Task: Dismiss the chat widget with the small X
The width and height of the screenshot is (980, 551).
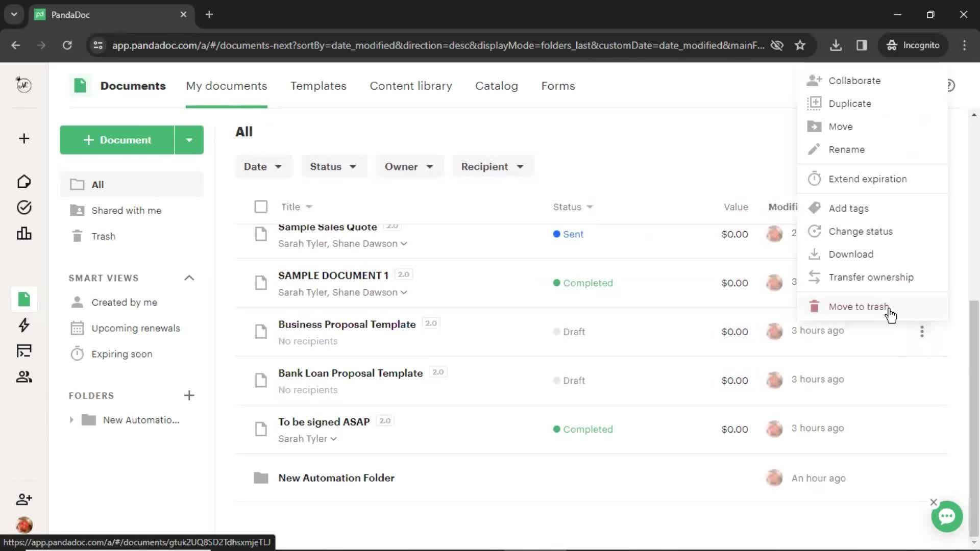Action: click(934, 502)
